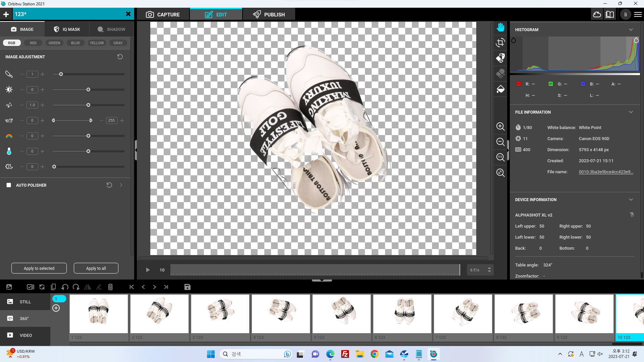
Task: Switch to the PUBLISH tab
Action: click(x=269, y=14)
